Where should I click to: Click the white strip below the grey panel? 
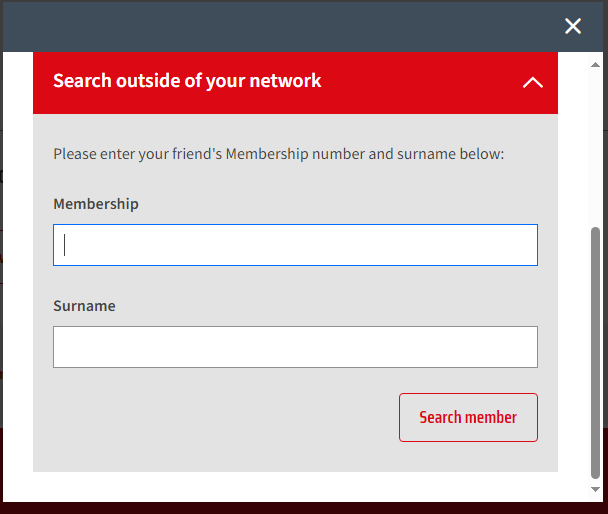click(295, 486)
